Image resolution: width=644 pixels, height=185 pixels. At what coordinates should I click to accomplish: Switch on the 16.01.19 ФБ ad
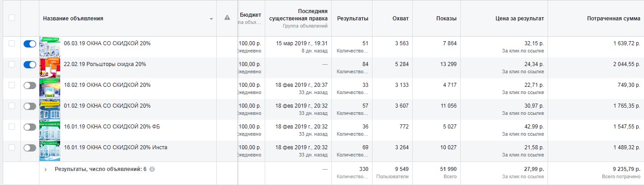(30, 127)
